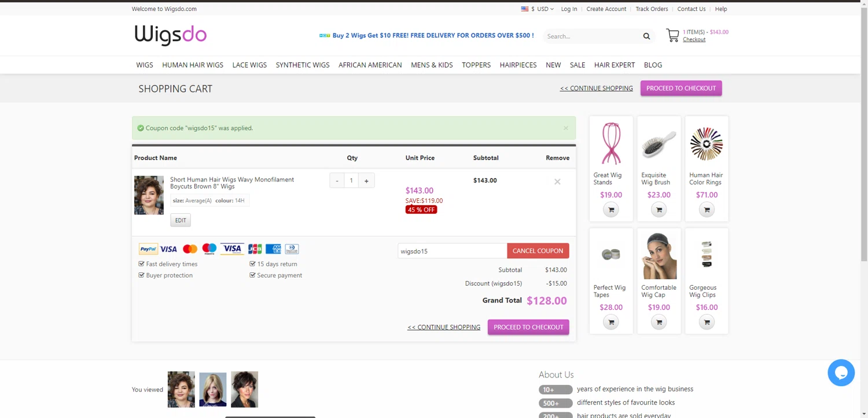Add Perfect Wig Tapes to cart
868x418 pixels.
click(611, 322)
